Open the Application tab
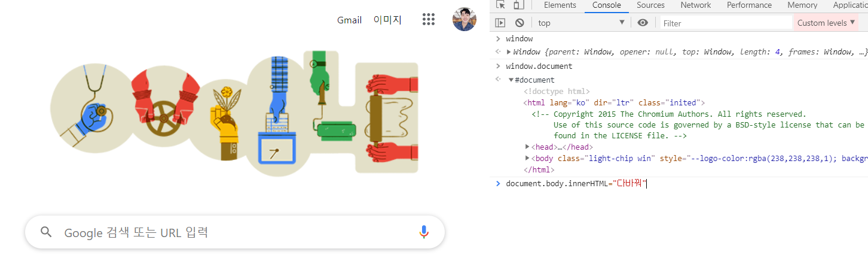Image resolution: width=868 pixels, height=279 pixels. click(x=850, y=5)
